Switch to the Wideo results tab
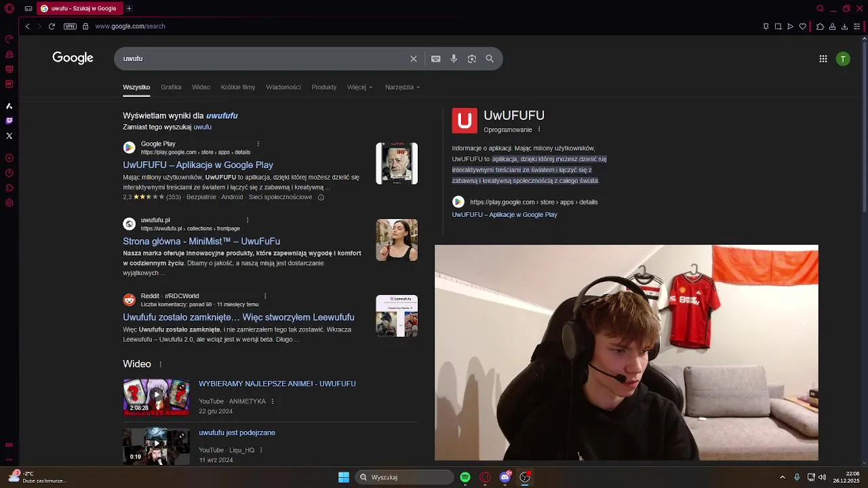Screen dimensions: 868x488 (x=201, y=87)
